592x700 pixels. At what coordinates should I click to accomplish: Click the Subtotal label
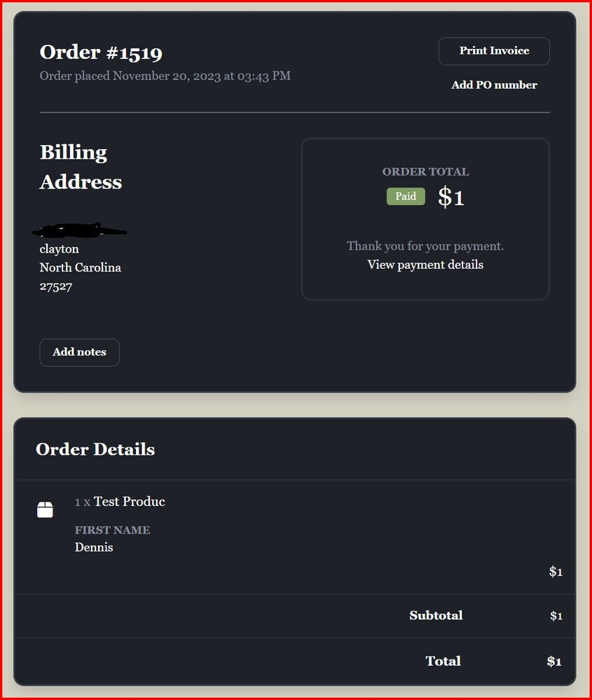point(436,616)
